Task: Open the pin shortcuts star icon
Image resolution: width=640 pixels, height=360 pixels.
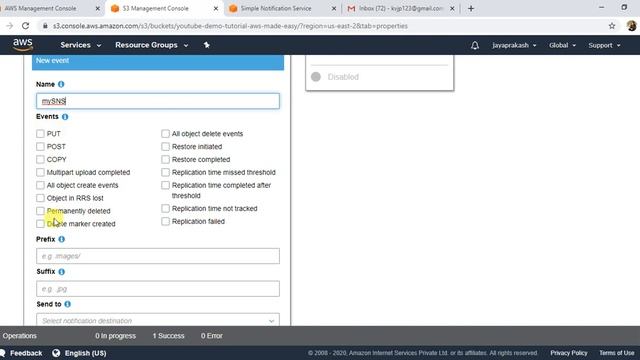Action: (x=207, y=45)
